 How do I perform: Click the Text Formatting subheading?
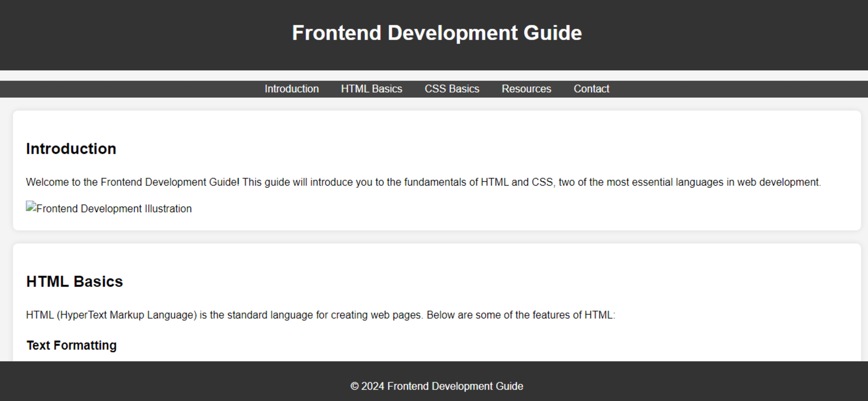72,345
